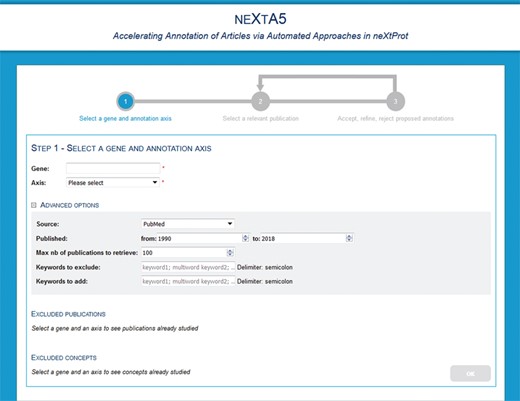Click 'Select a relevant publication' step label
The image size is (520, 401).
pyautogui.click(x=261, y=118)
